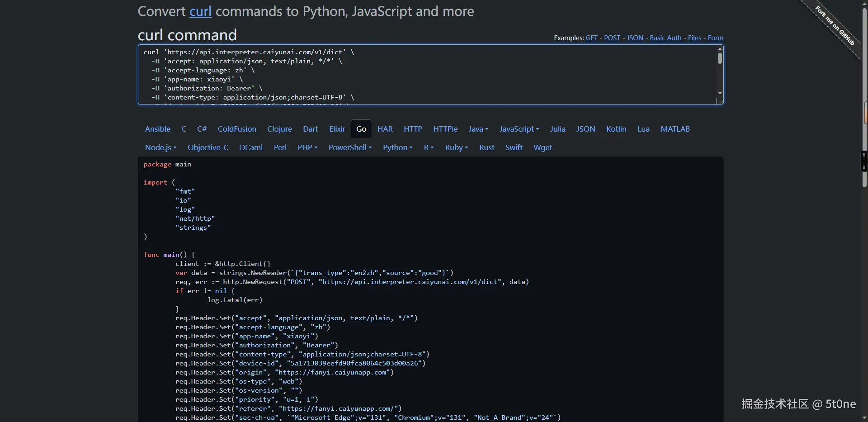Load the Files example link
868x422 pixels.
click(x=694, y=38)
